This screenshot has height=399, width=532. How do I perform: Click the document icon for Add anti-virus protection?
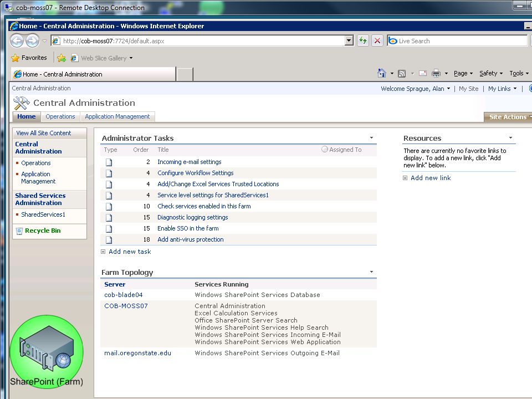(x=109, y=240)
